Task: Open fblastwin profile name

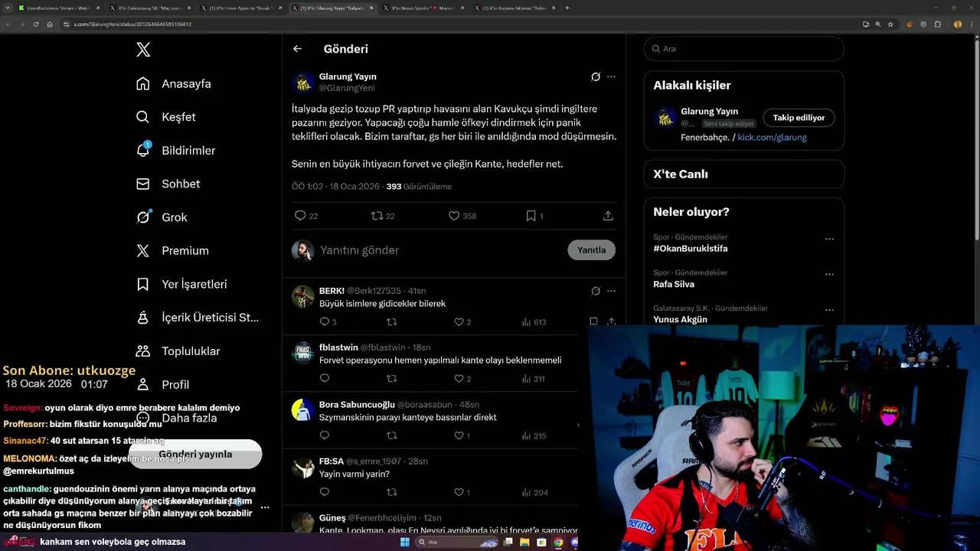Action: tap(338, 347)
